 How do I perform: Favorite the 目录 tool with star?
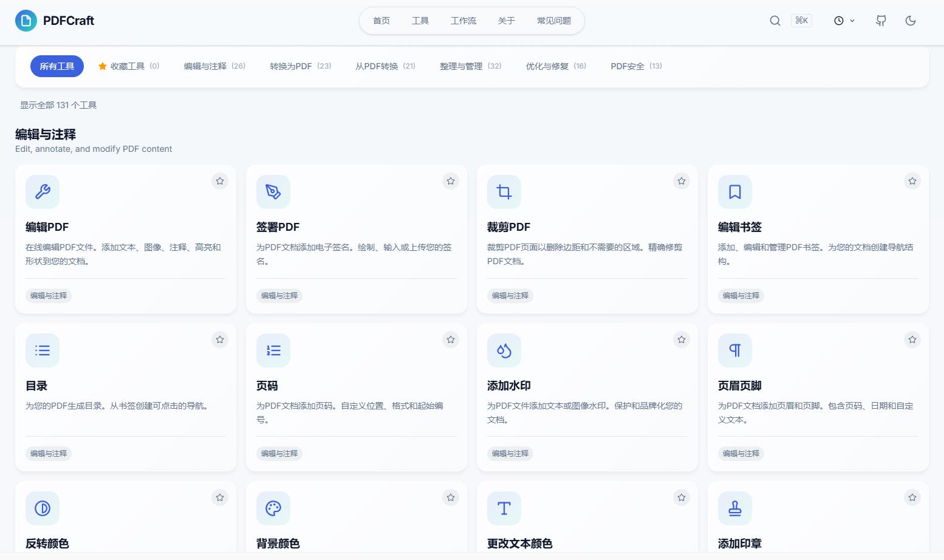pos(220,340)
